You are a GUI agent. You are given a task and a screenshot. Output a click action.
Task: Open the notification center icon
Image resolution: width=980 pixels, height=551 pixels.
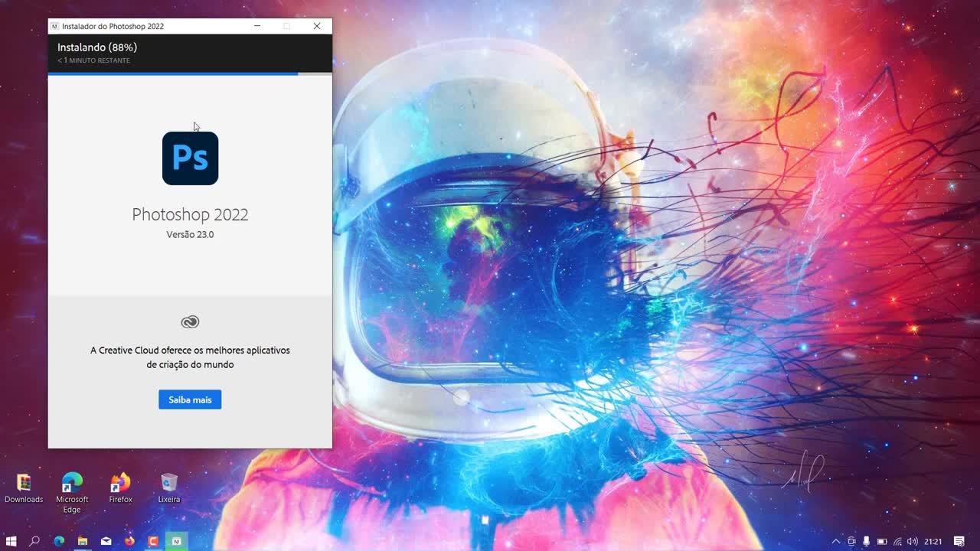[959, 541]
